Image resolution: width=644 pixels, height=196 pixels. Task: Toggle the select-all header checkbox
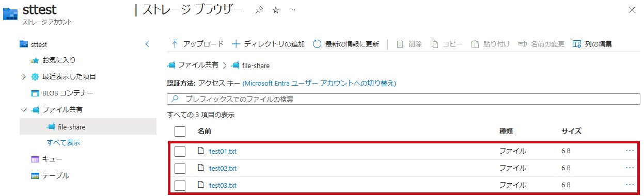180,132
